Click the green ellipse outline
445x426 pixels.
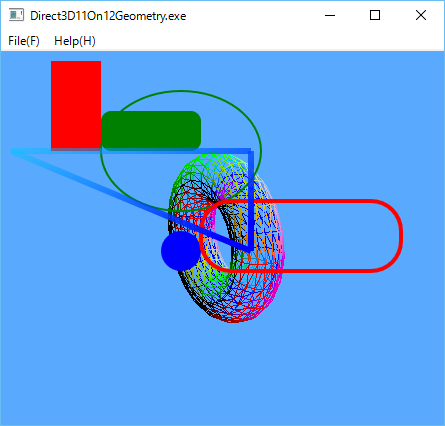click(261, 150)
